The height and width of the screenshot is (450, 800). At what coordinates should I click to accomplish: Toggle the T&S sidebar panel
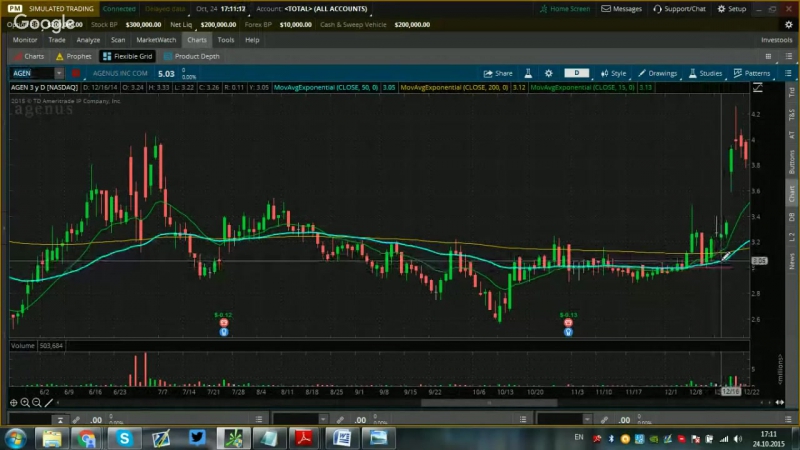(792, 114)
